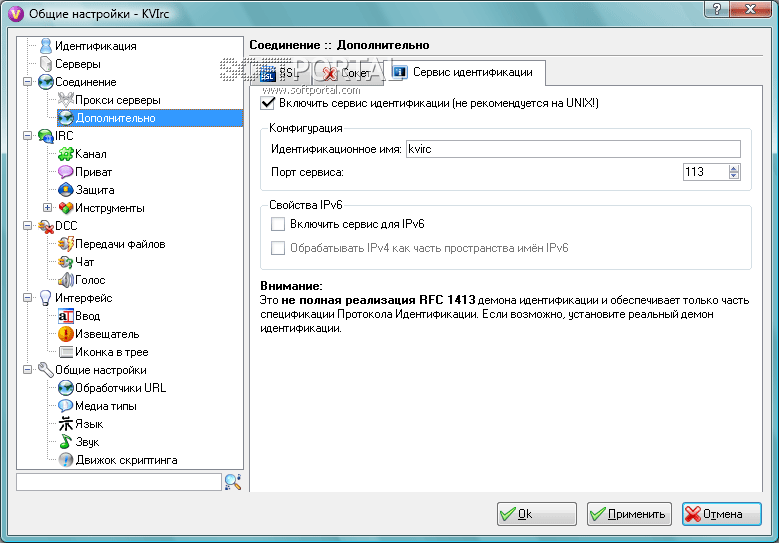Decrease Порт сервиса with down arrow
Image resolution: width=779 pixels, height=543 pixels.
coord(734,176)
